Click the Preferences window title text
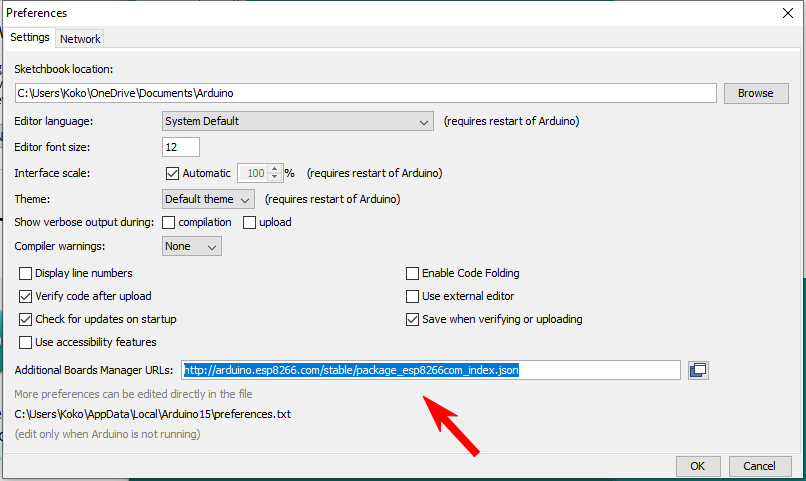 36,13
